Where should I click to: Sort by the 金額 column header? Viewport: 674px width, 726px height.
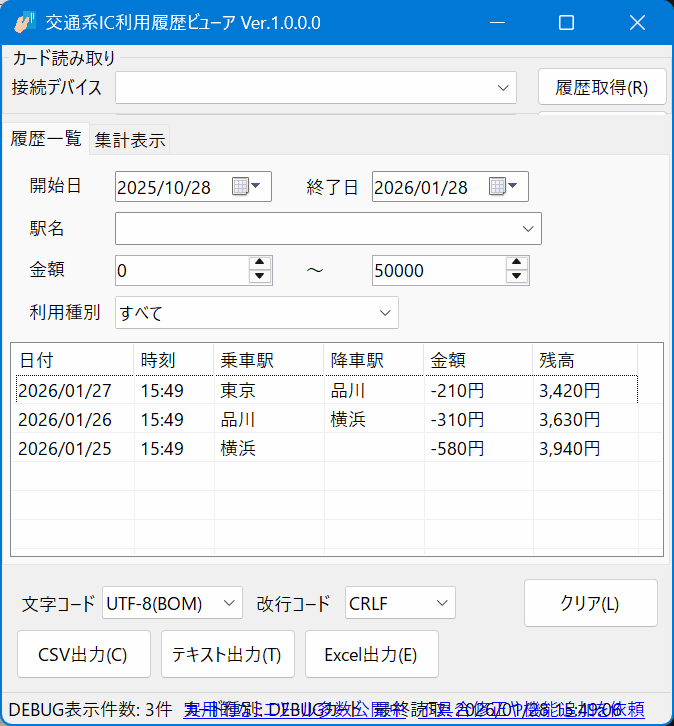[x=479, y=360]
